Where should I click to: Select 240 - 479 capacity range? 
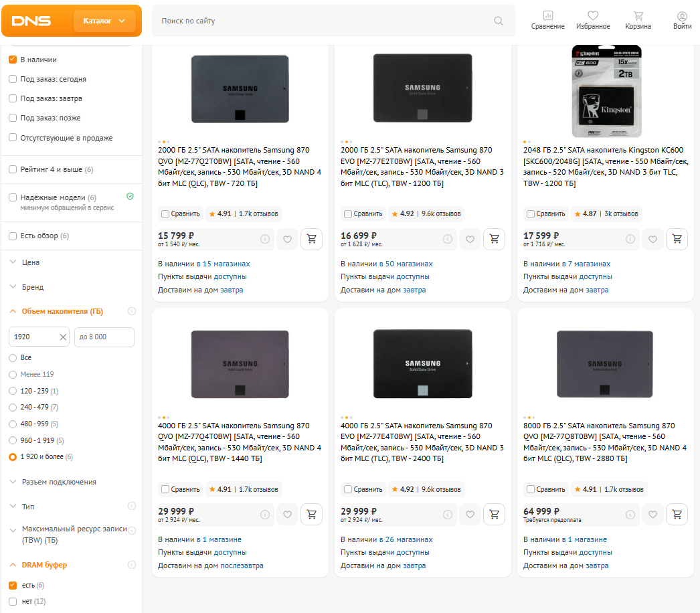(x=13, y=407)
